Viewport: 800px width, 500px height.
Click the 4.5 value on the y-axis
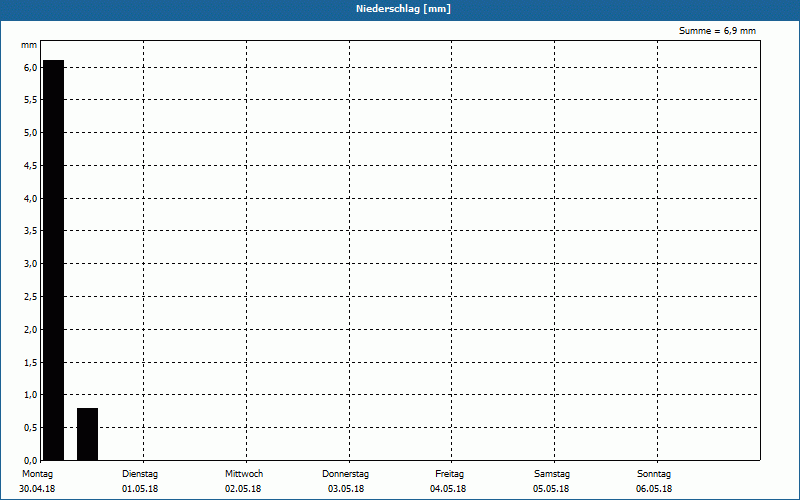(30, 166)
